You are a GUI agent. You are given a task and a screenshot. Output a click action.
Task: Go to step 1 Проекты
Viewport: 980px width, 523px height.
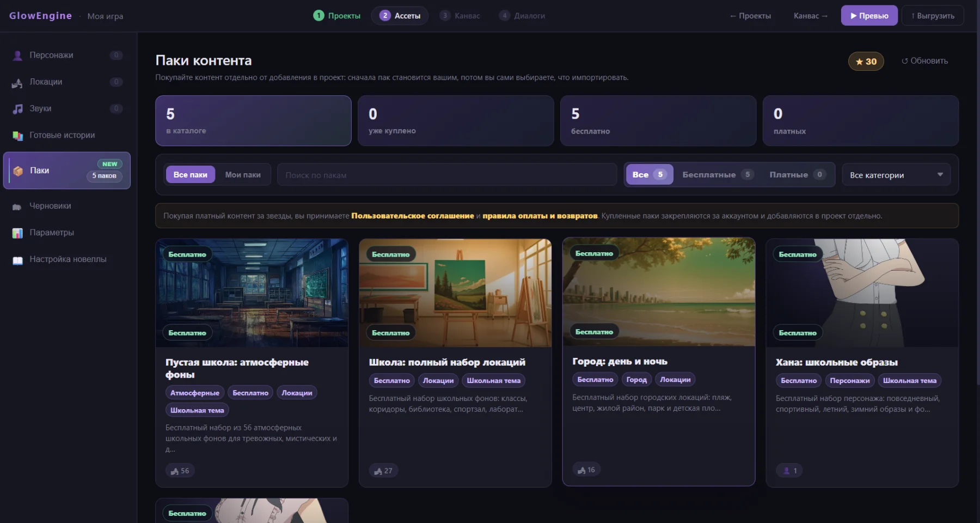click(x=337, y=16)
